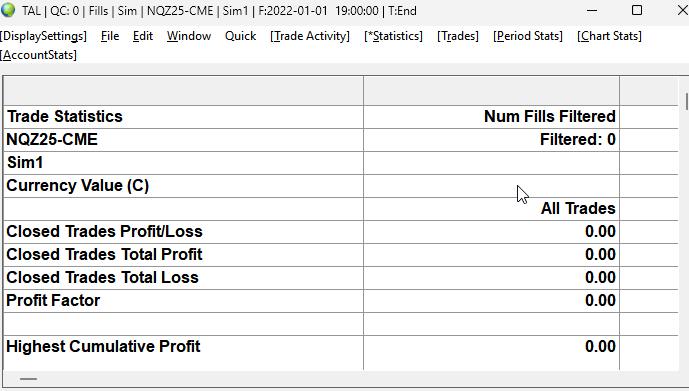This screenshot has height=391, width=689.
Task: Click the Filtered: 0 cell
Action: click(x=491, y=140)
